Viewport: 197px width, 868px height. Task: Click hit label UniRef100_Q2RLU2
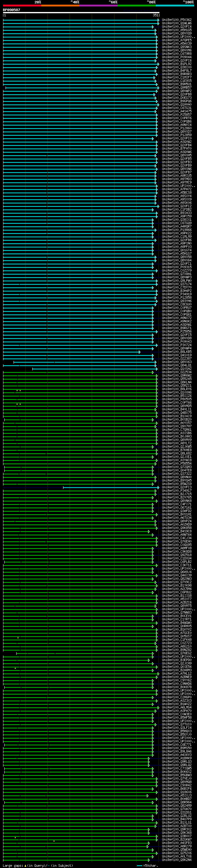(177, 816)
